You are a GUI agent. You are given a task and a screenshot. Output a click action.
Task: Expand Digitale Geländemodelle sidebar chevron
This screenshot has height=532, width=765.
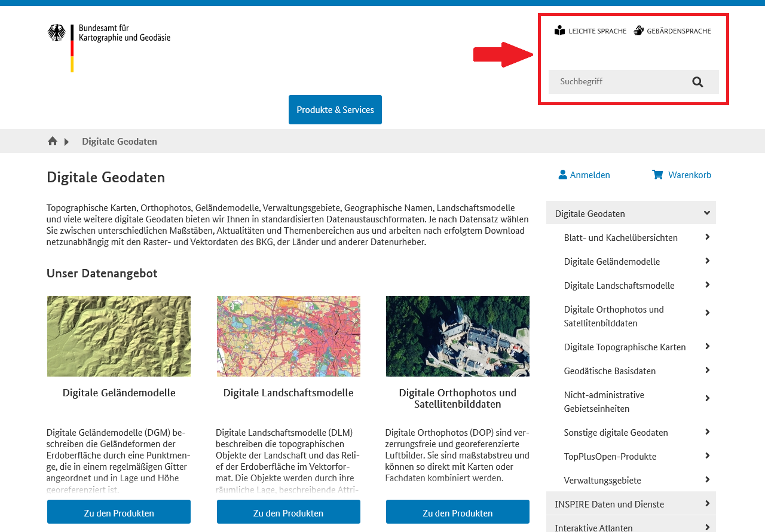[707, 261]
